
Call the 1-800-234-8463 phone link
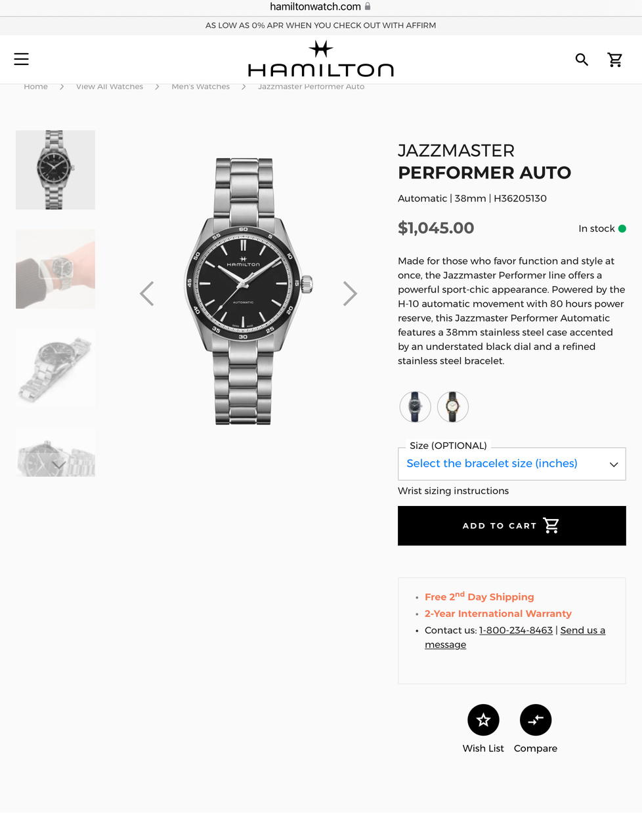(x=516, y=630)
